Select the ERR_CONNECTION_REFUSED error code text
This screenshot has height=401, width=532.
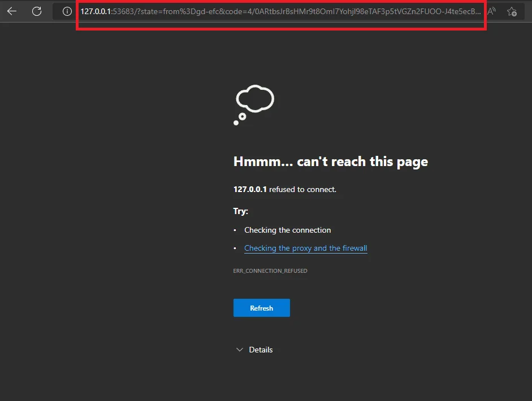[270, 271]
